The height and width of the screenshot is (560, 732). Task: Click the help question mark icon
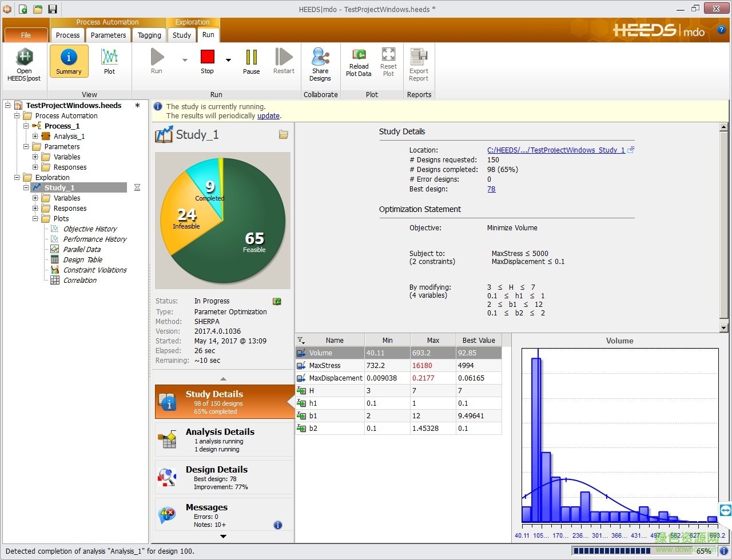coord(721,30)
